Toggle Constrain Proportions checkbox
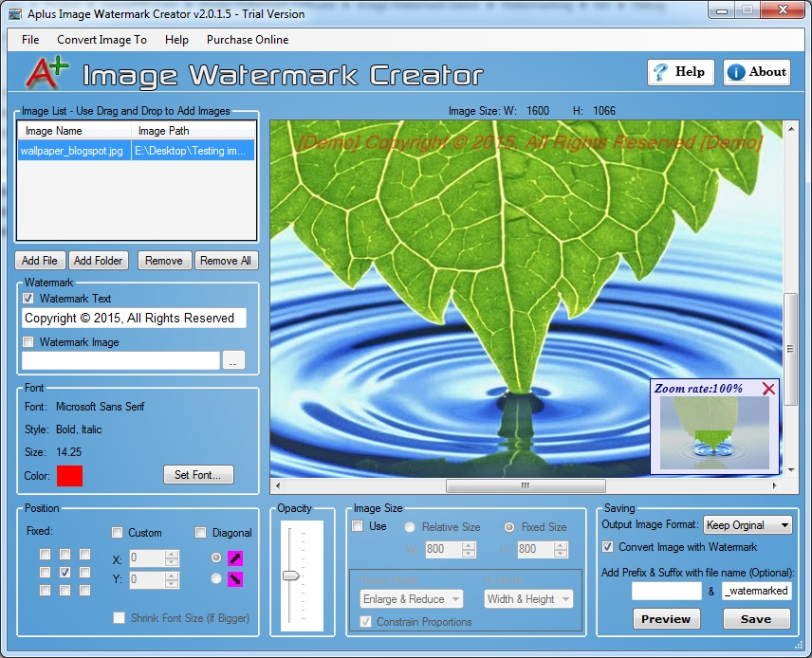 (x=365, y=622)
